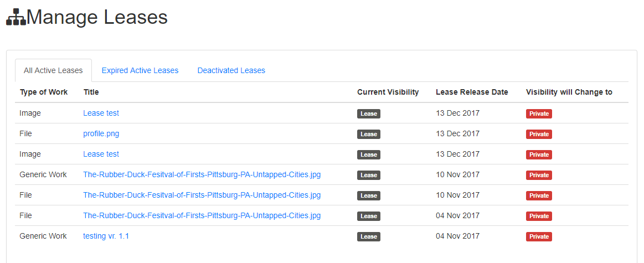Open the Generic Work Rubber-Duck jpg link
This screenshot has height=263, width=644.
tap(202, 174)
